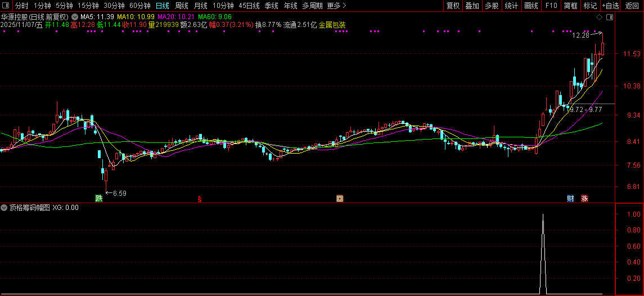
Task: Toggle the 简框 simple frame mode
Action: click(570, 6)
